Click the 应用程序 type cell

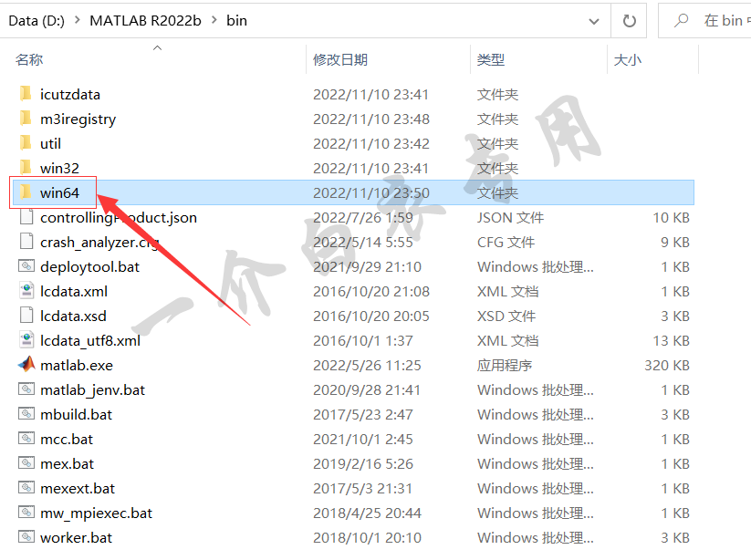click(505, 365)
